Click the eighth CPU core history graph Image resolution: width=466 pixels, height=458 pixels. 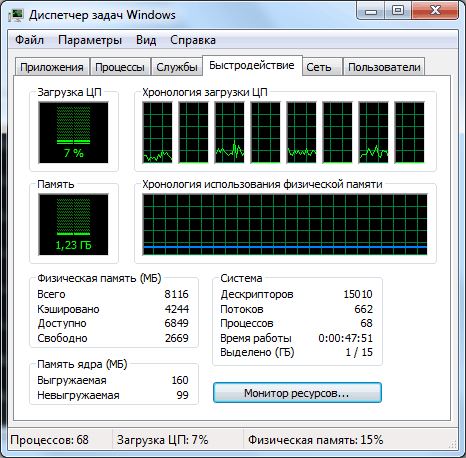point(410,133)
